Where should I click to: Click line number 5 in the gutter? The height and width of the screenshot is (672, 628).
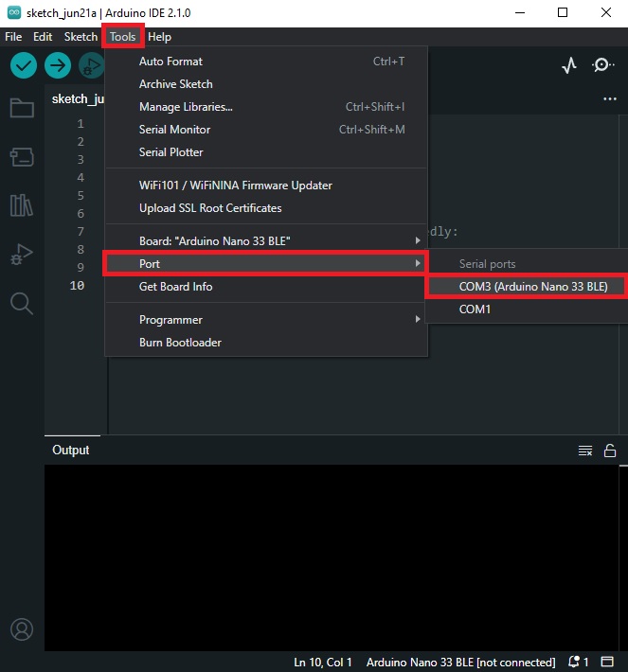81,196
